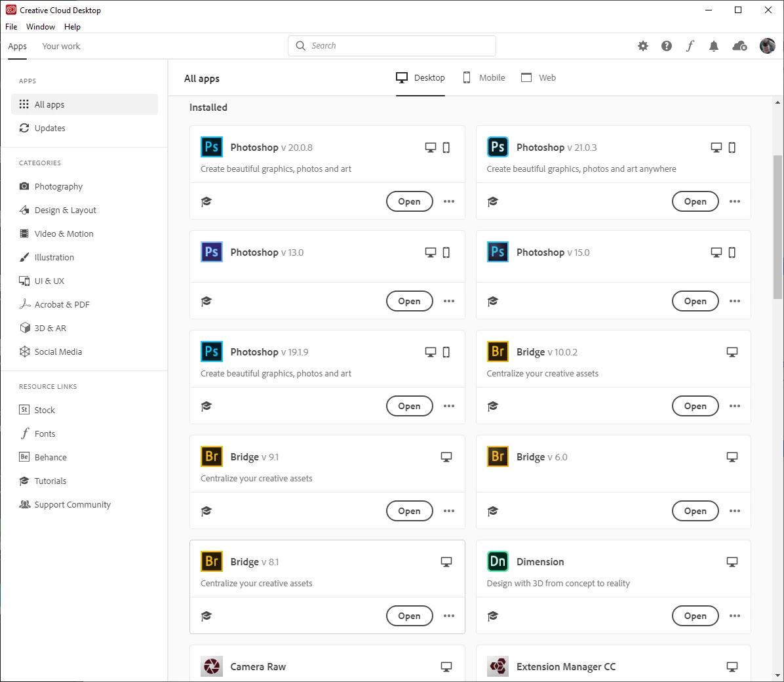Open Photoshop v 20.0.8

[410, 201]
